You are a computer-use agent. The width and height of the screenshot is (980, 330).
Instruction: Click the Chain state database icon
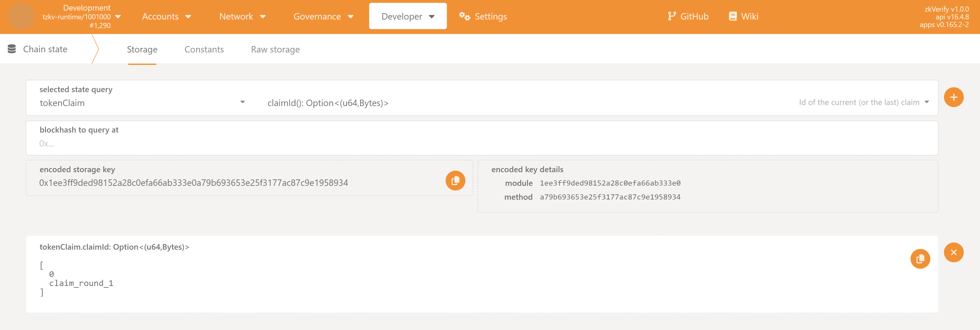click(12, 49)
